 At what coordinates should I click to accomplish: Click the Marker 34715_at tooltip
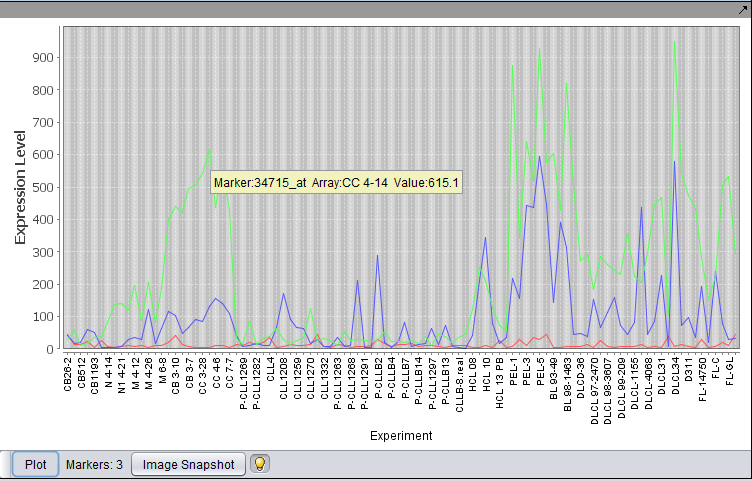tap(336, 183)
